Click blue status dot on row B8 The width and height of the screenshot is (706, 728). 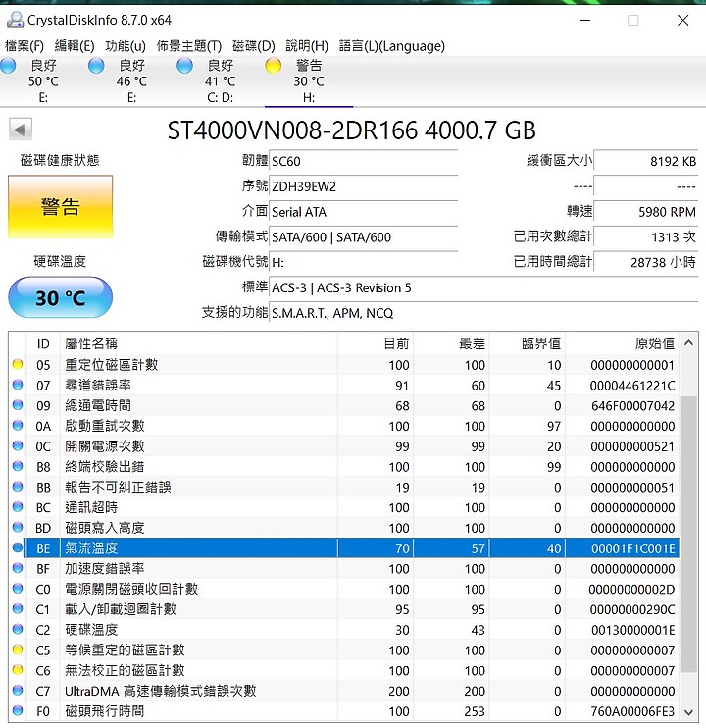click(x=18, y=466)
